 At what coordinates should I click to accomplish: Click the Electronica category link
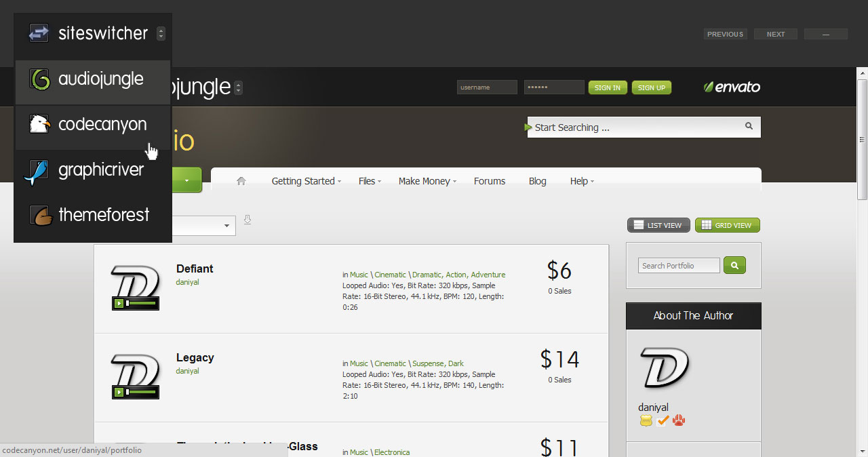[392, 452]
